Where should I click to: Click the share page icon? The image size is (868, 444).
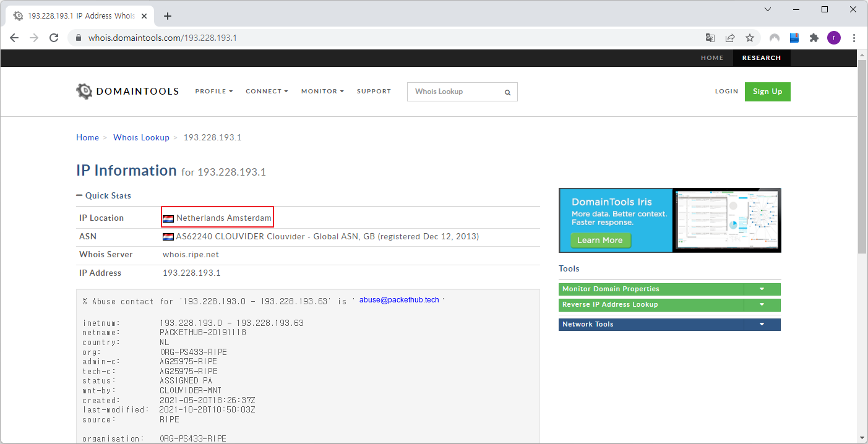(x=730, y=38)
